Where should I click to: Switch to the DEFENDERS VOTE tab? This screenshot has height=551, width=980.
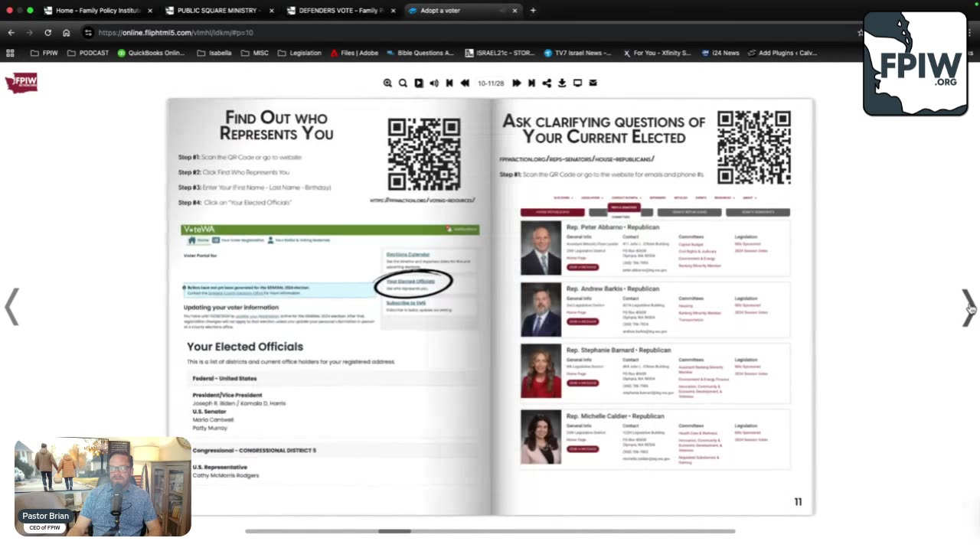pos(341,11)
